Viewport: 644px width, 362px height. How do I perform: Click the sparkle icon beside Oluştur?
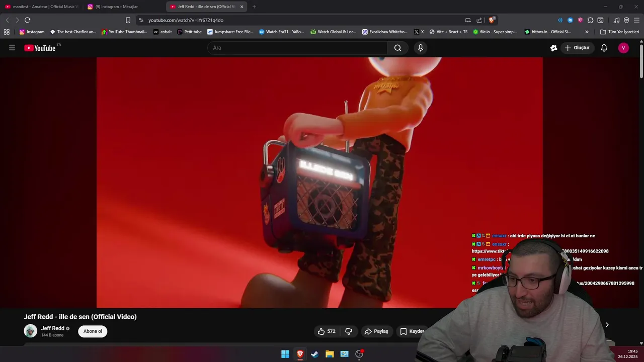tap(553, 48)
